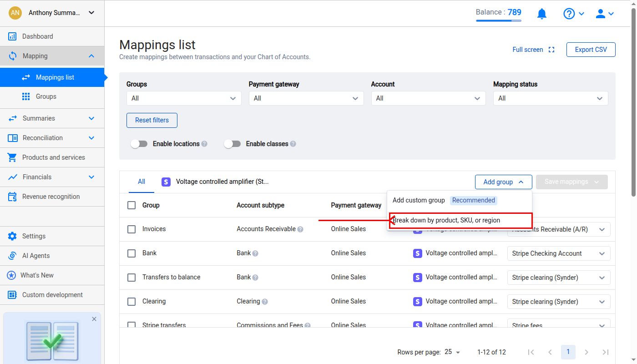Open Stripe Checking Account dropdown
The height and width of the screenshot is (364, 637).
click(559, 253)
